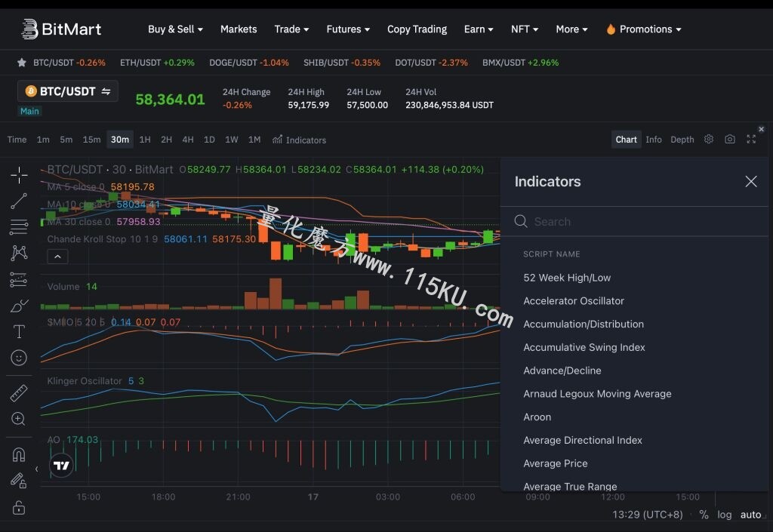Open the DOT/USDT ticker pair

[x=431, y=63]
